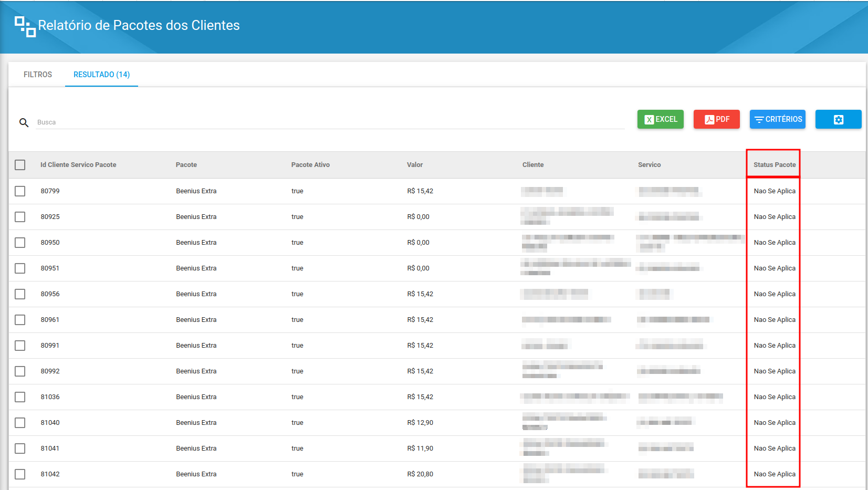Click the ID cell 80951

coord(50,268)
